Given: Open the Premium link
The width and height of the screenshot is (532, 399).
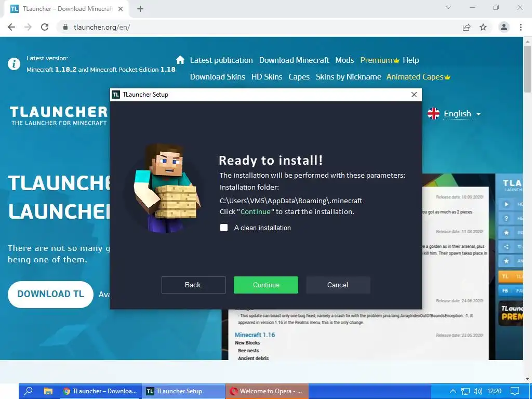Looking at the screenshot, I should (x=380, y=60).
